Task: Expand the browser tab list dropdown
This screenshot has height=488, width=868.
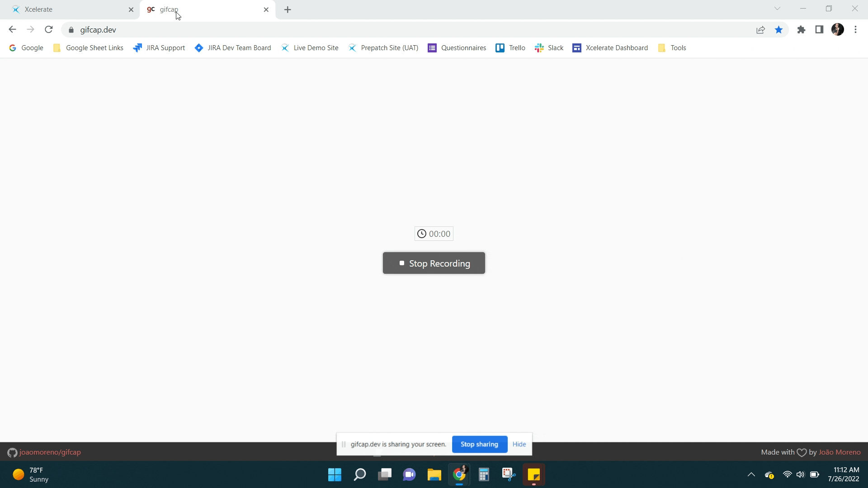Action: pos(777,9)
